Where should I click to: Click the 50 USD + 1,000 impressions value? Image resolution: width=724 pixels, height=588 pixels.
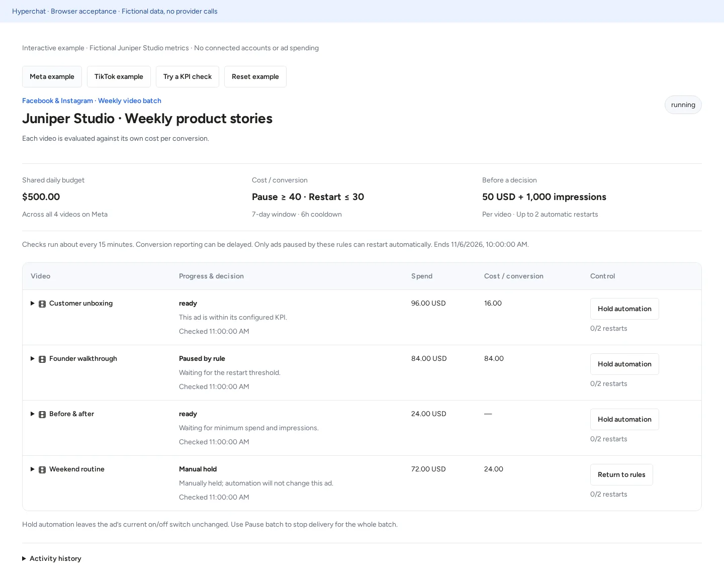click(544, 197)
